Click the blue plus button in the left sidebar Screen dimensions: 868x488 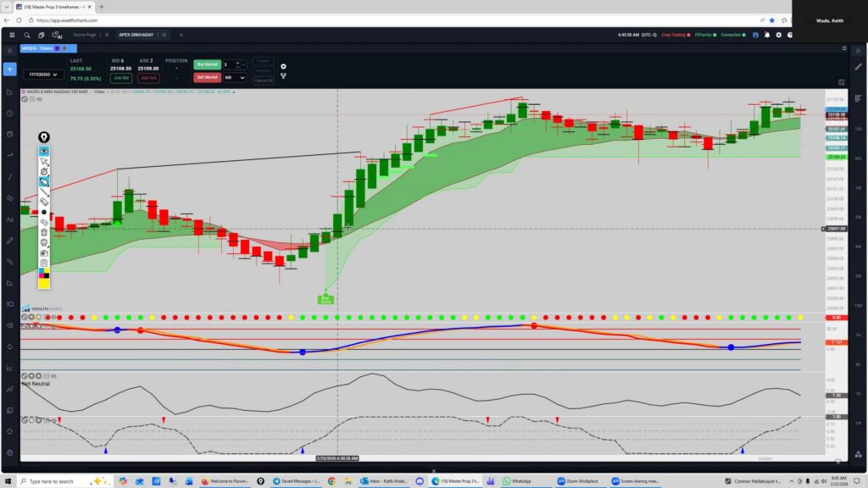point(9,69)
